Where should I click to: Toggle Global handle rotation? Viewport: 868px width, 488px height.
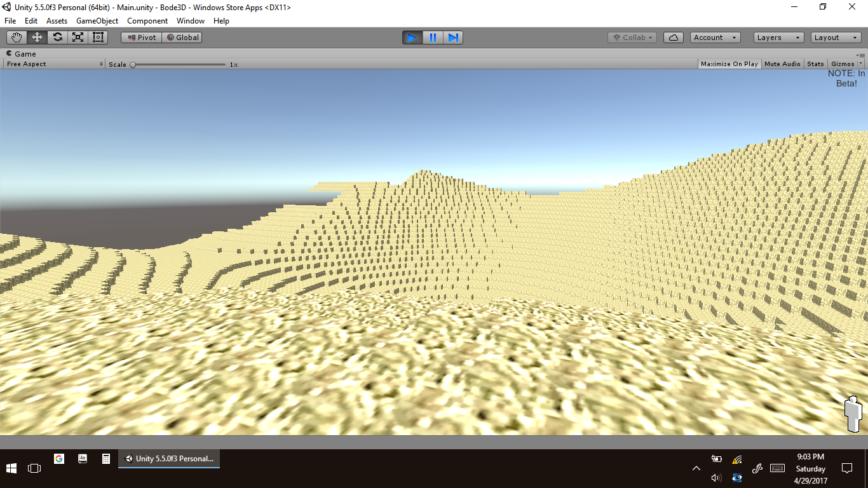(183, 37)
